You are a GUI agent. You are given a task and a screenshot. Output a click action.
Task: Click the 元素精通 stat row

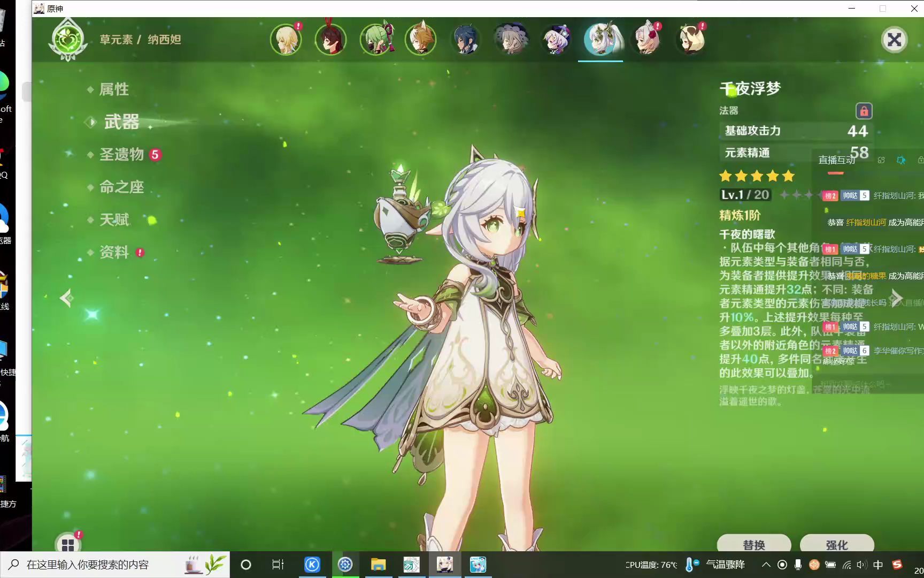click(796, 153)
